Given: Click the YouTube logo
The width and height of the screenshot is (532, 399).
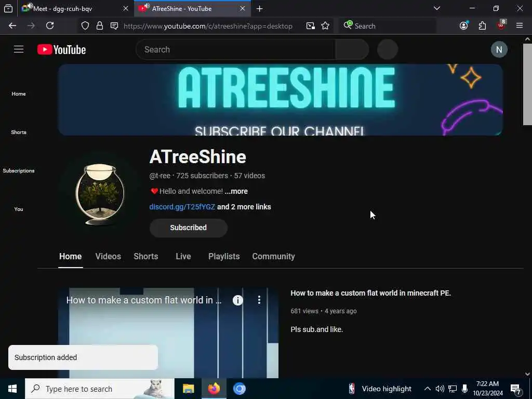Looking at the screenshot, I should pyautogui.click(x=61, y=49).
